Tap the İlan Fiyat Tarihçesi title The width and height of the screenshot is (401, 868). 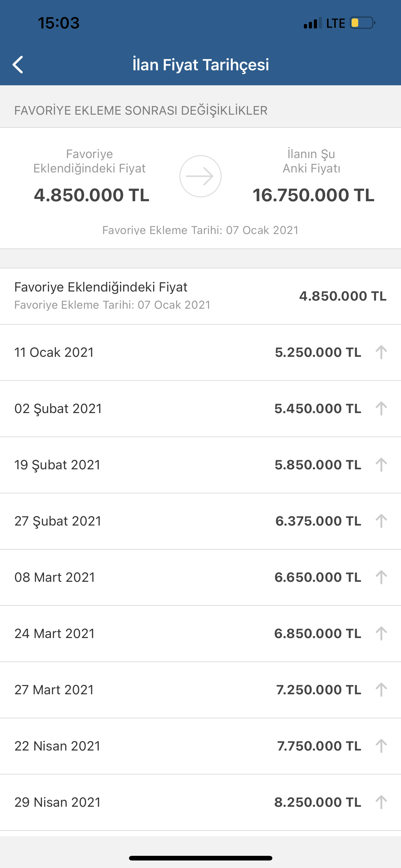(x=201, y=64)
